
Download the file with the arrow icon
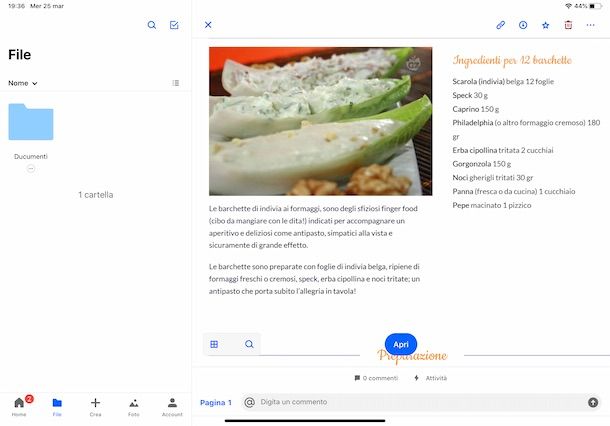(x=523, y=25)
